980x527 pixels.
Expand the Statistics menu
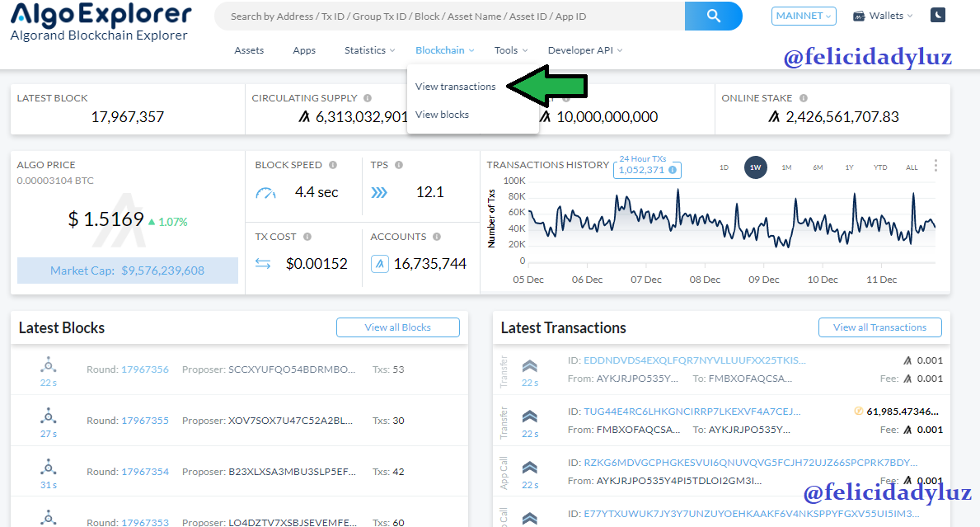[x=369, y=50]
